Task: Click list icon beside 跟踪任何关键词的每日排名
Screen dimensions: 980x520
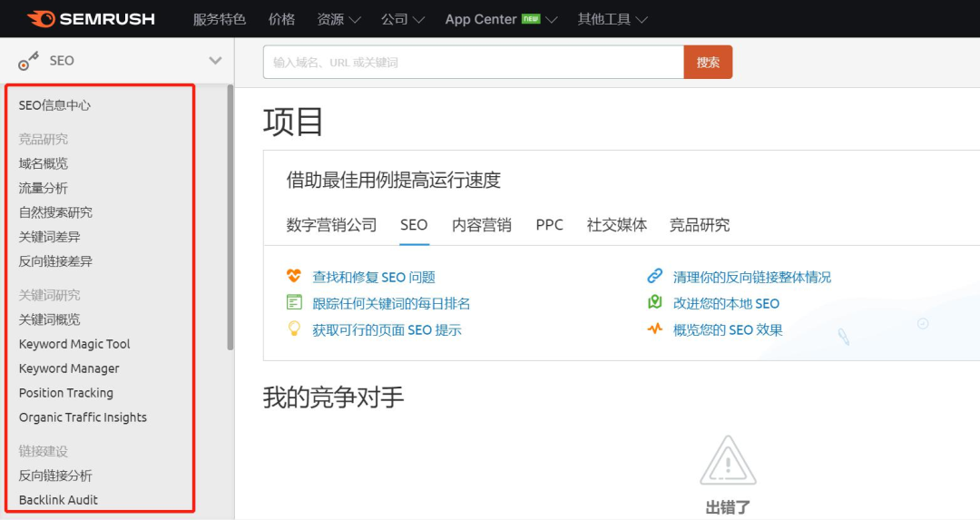Action: tap(294, 302)
